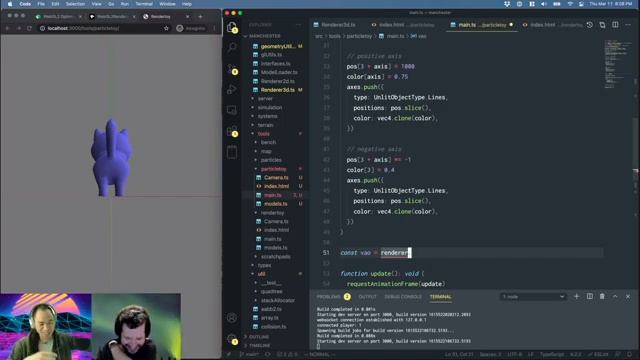
Task: Expand the bench folder
Action: [268, 142]
